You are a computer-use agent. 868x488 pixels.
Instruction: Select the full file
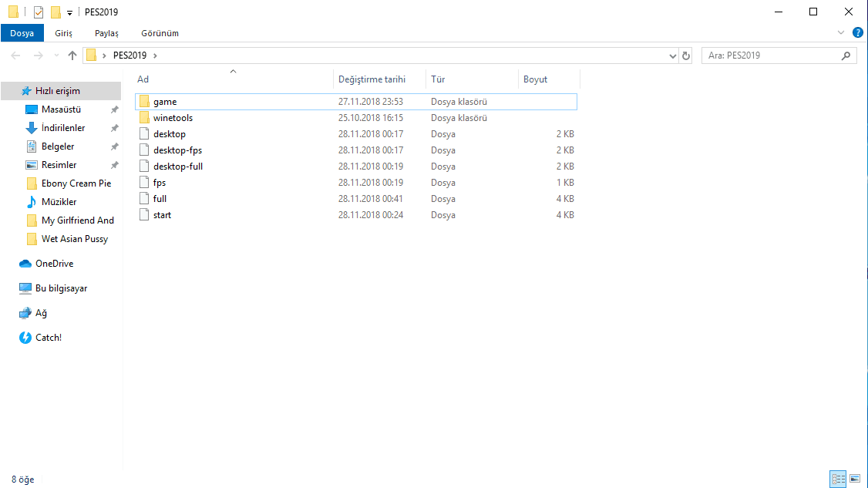coord(356,198)
